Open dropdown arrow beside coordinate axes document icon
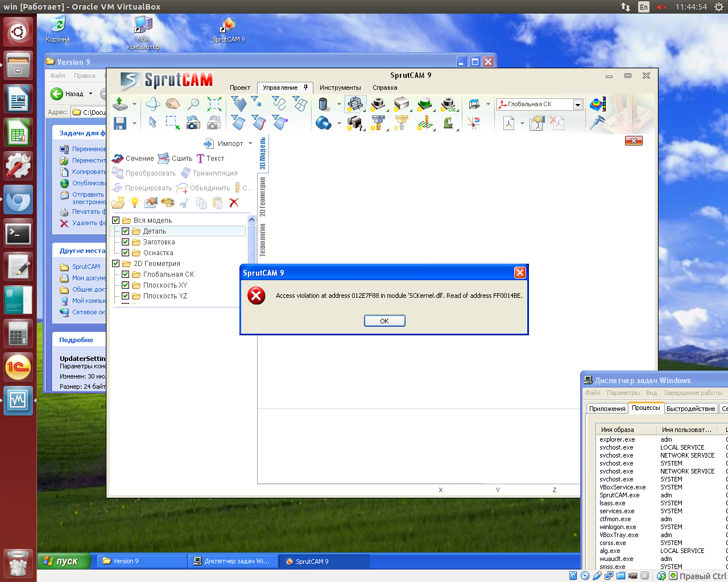The height and width of the screenshot is (582, 728). [522, 123]
